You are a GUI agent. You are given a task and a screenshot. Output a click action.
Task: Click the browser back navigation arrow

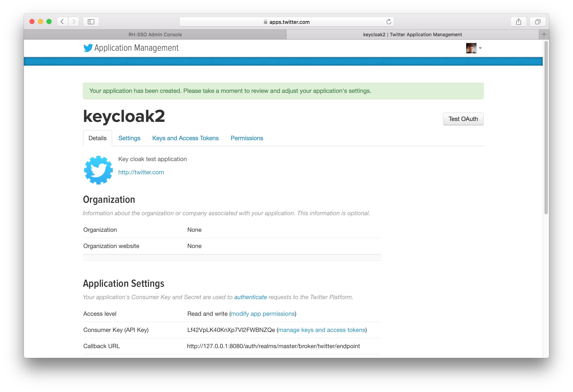coord(62,21)
